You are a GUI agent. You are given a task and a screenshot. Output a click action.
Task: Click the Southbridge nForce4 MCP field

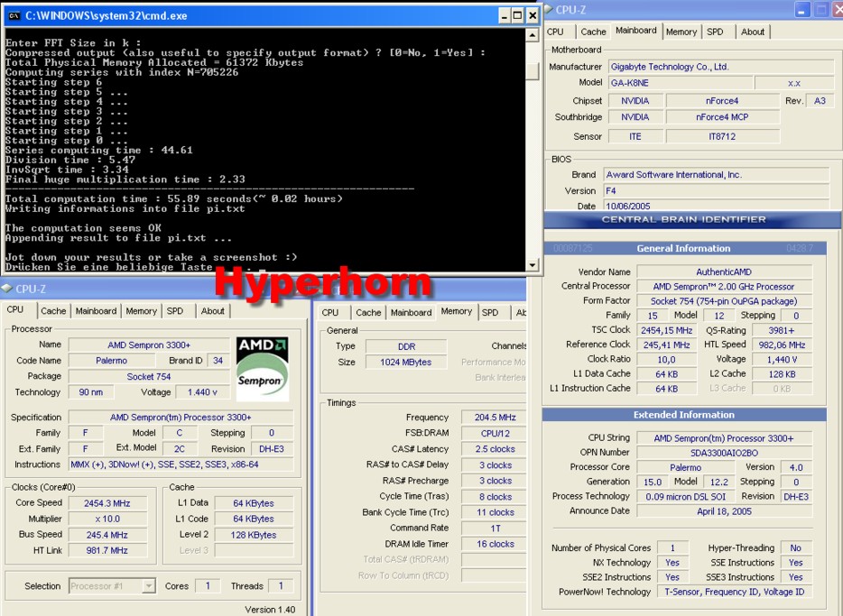point(723,117)
